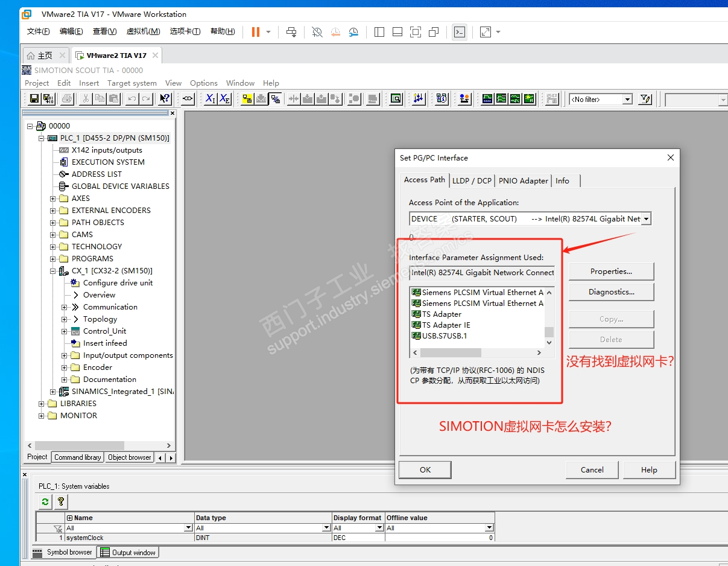Click help question icon in System variables

pyautogui.click(x=60, y=501)
